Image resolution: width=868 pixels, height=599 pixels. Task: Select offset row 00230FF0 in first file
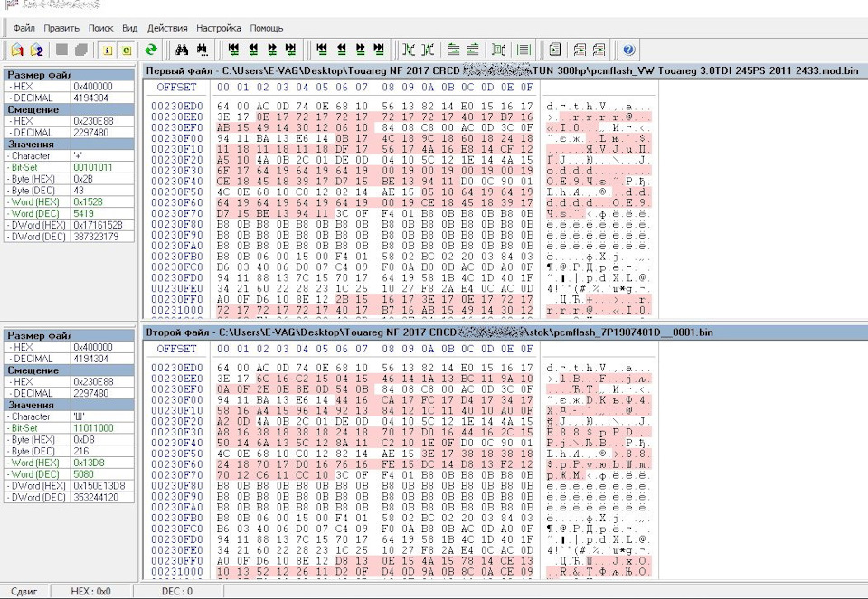tap(176, 299)
